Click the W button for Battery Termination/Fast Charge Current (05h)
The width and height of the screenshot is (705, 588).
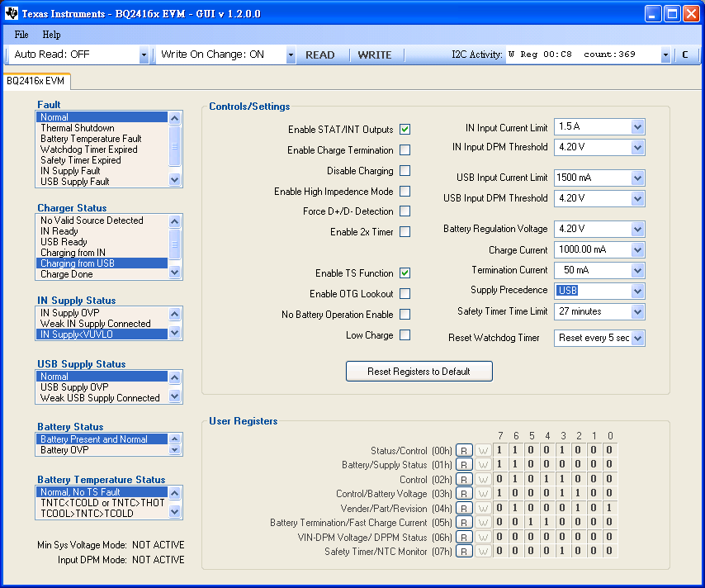(483, 522)
